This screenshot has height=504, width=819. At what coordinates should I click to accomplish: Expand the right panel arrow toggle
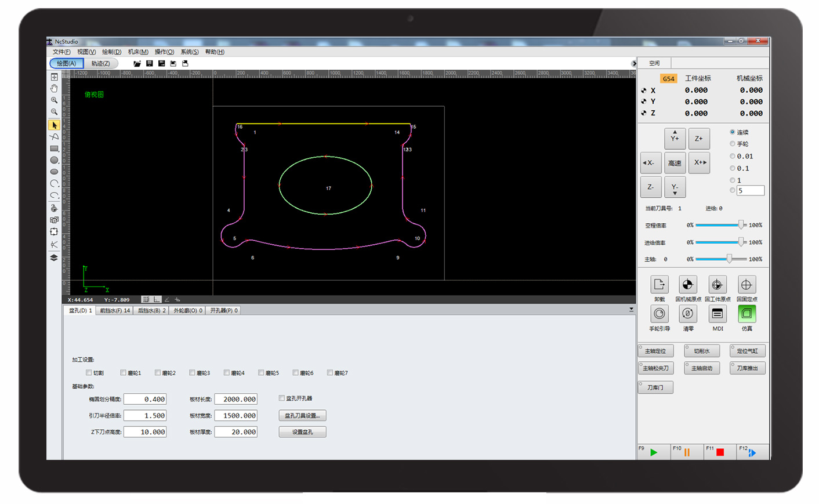[633, 63]
